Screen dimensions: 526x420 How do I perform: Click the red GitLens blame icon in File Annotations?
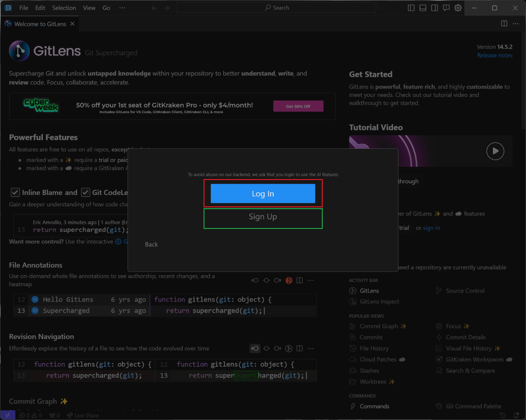click(x=289, y=280)
